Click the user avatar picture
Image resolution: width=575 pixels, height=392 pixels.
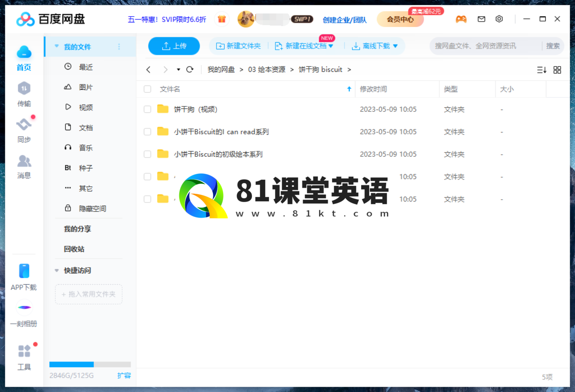coord(246,19)
